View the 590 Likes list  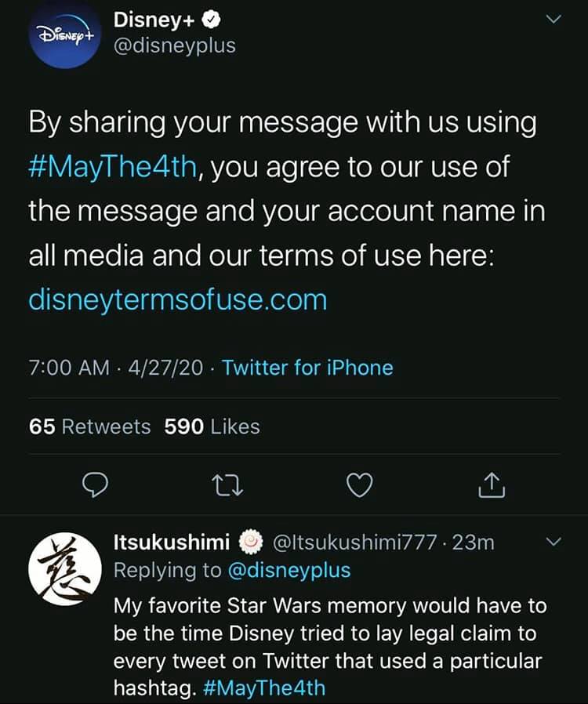click(212, 426)
